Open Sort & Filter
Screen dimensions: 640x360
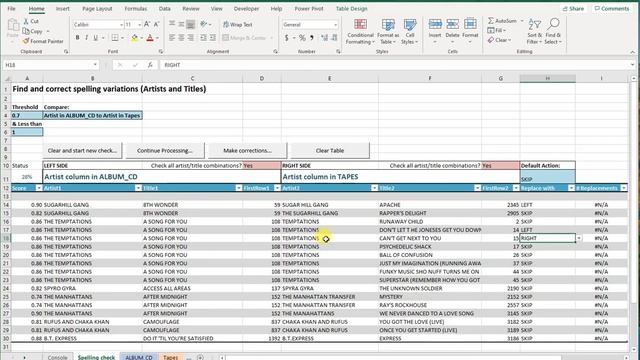534,31
